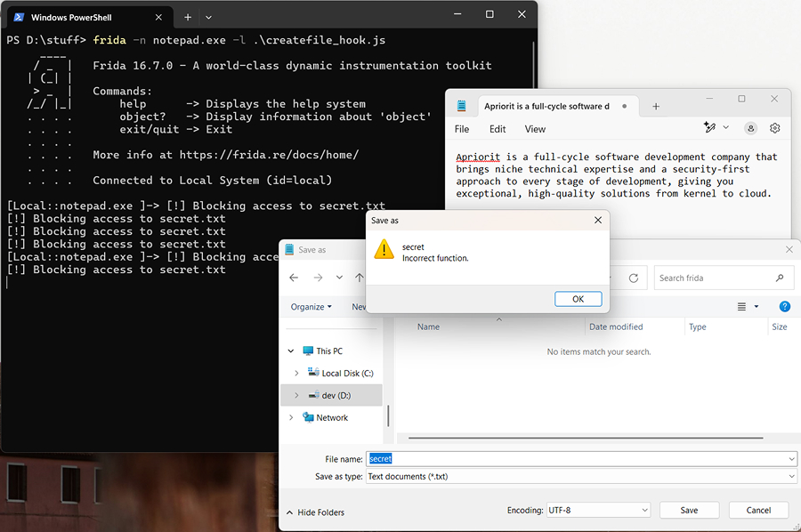
Task: Click Save button in Save as dialog
Action: (x=689, y=510)
